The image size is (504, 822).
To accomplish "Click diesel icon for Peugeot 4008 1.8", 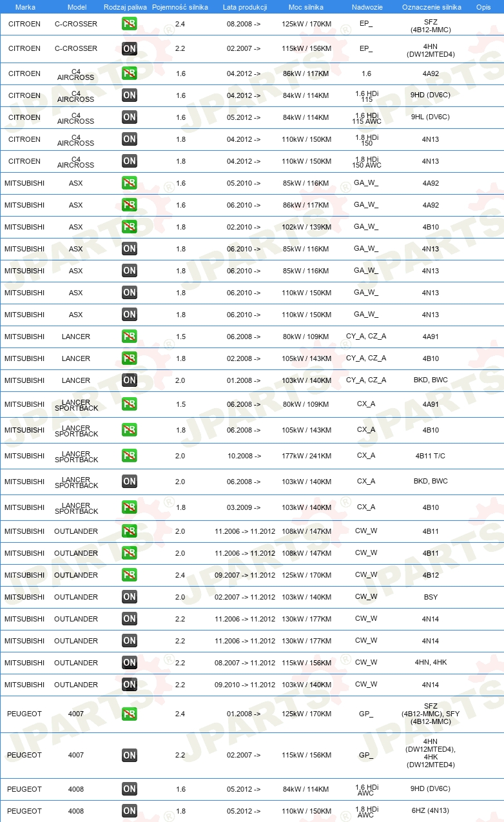I will click(130, 811).
